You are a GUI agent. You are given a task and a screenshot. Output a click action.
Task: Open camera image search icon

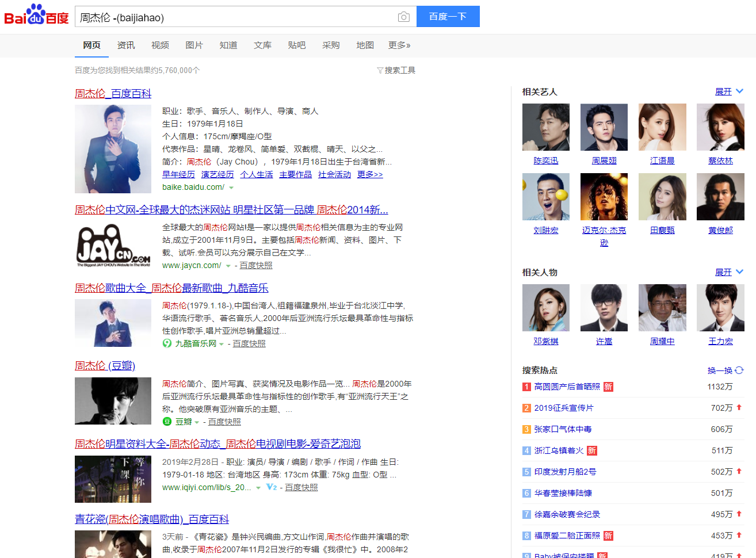tap(404, 17)
